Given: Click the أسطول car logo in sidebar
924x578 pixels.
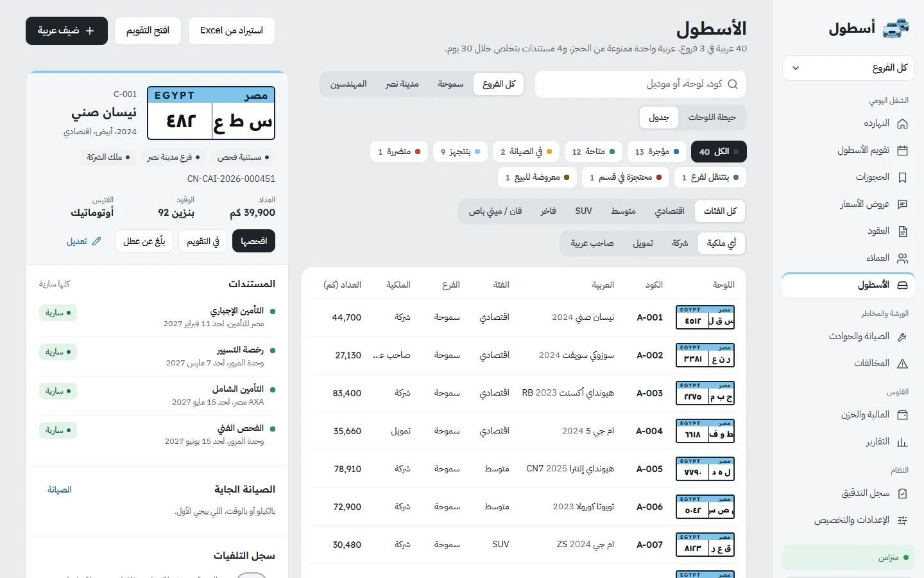Looking at the screenshot, I should click(x=896, y=28).
